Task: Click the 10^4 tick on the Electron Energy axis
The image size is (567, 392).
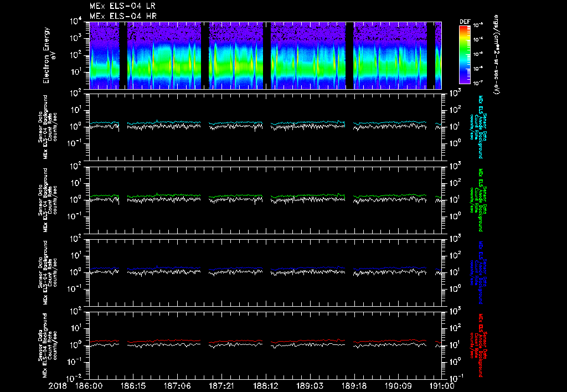Action: coord(76,22)
